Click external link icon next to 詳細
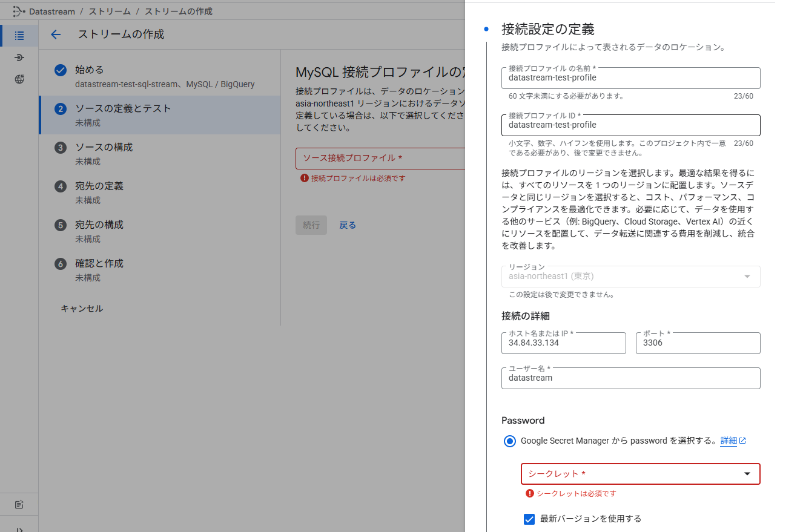 [x=743, y=441]
